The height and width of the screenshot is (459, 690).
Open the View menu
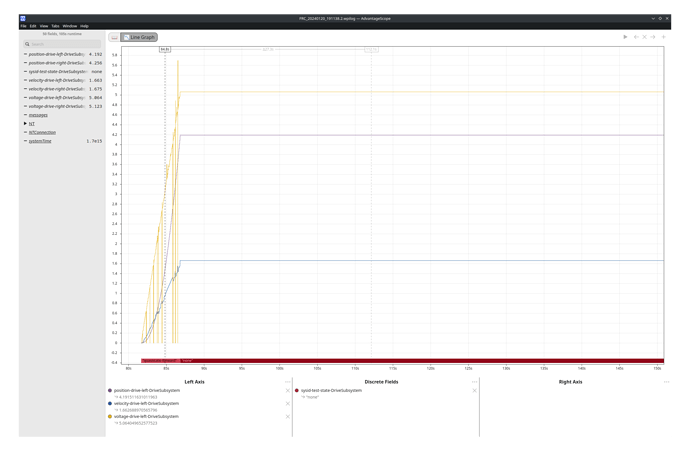click(x=44, y=26)
